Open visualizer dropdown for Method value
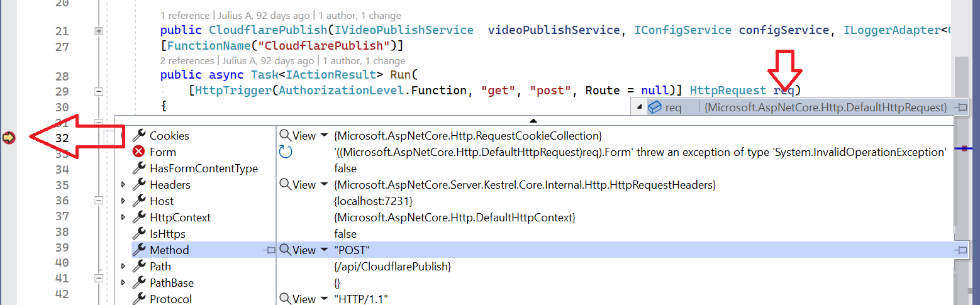 point(324,250)
